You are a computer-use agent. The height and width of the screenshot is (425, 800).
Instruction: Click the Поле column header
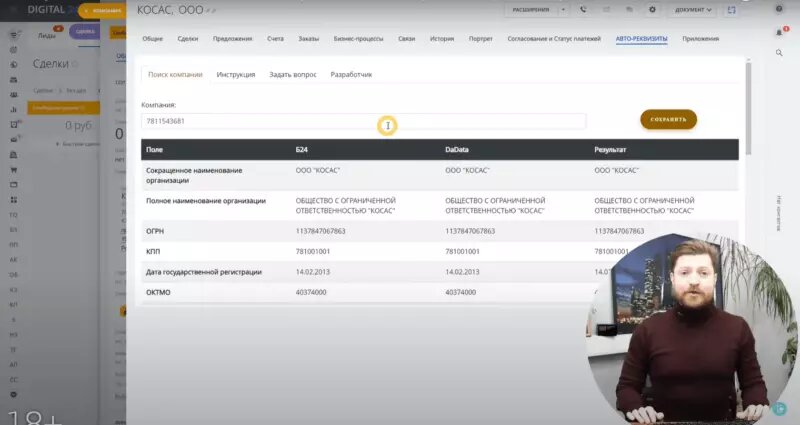coord(154,149)
